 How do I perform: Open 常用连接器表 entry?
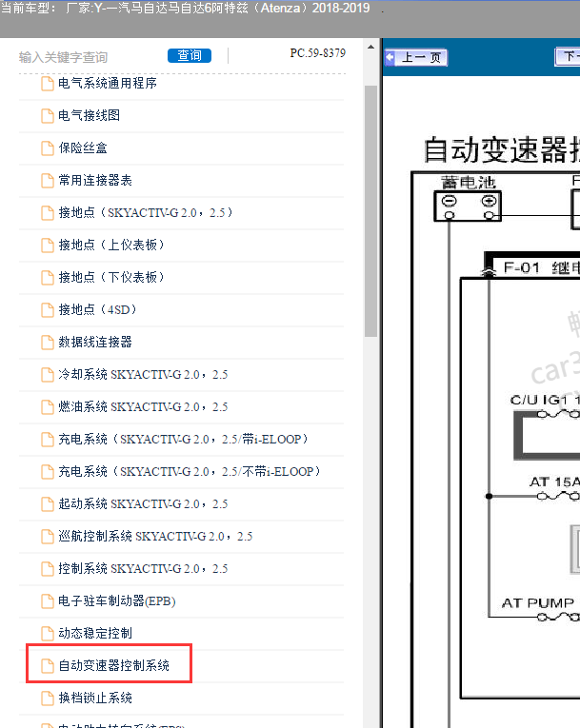coord(95,180)
